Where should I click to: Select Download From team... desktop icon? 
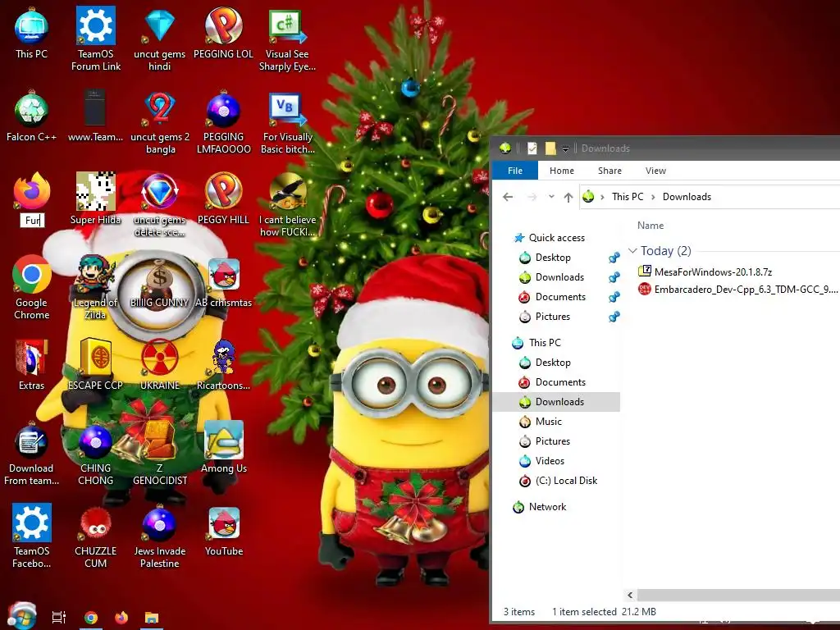coord(32,454)
